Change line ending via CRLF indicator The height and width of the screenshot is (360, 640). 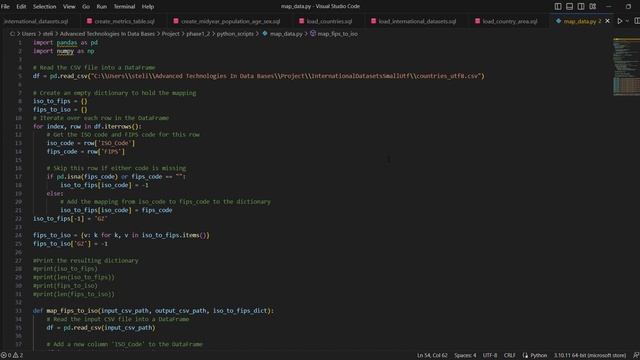click(x=509, y=356)
